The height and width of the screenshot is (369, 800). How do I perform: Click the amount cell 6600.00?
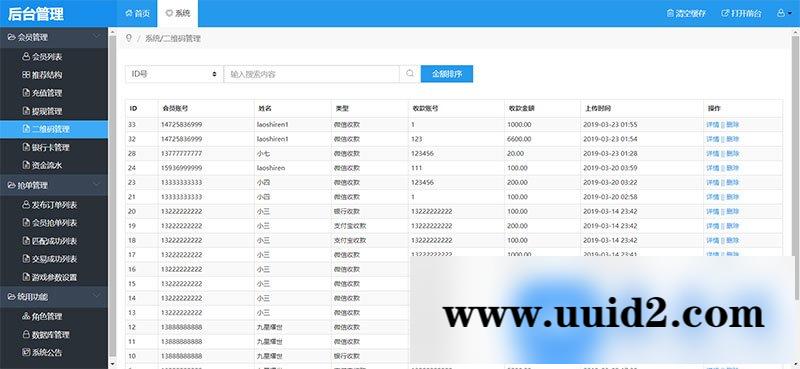pos(519,139)
